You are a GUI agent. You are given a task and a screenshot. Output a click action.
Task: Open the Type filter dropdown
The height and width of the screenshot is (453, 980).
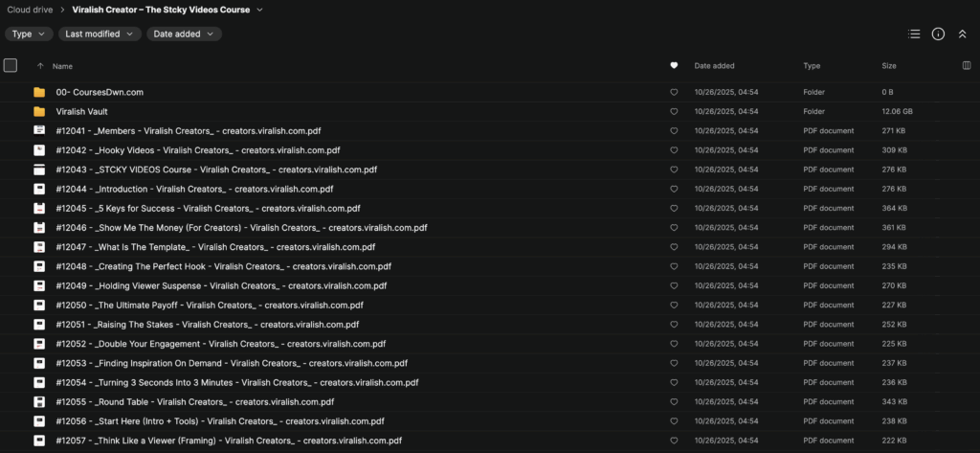click(x=29, y=34)
